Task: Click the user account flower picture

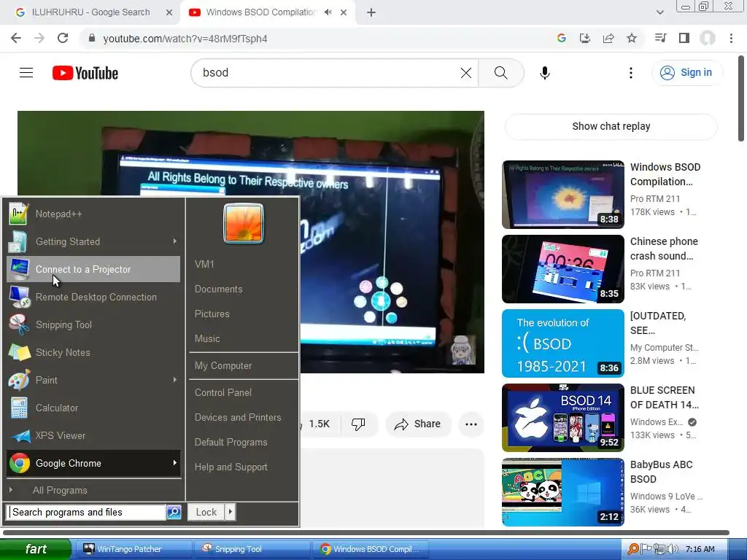Action: tap(244, 223)
